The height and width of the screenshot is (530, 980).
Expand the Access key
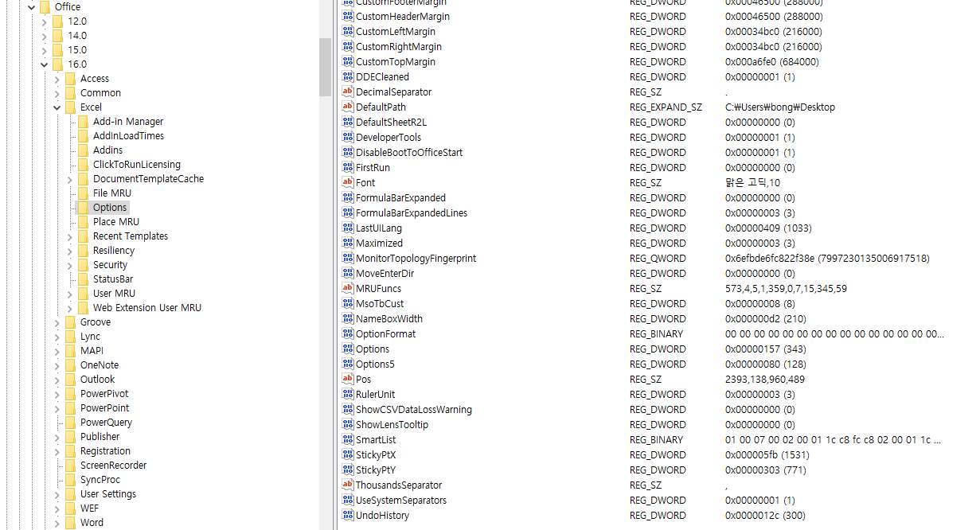click(x=57, y=79)
